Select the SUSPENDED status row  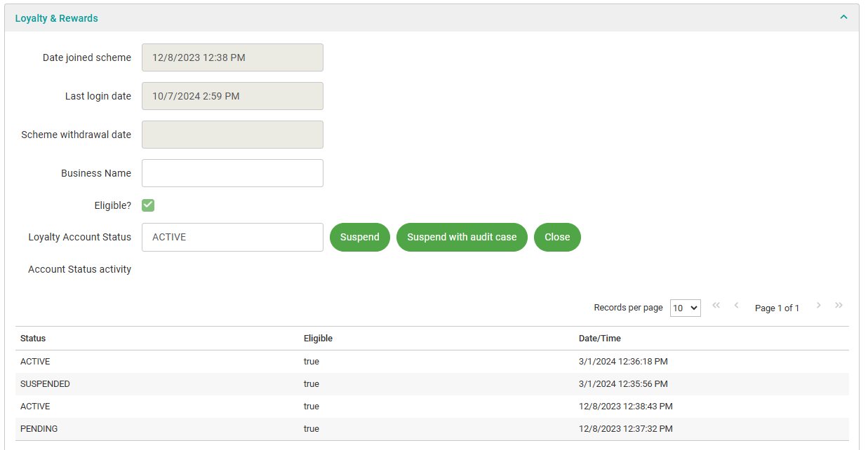[x=45, y=384]
